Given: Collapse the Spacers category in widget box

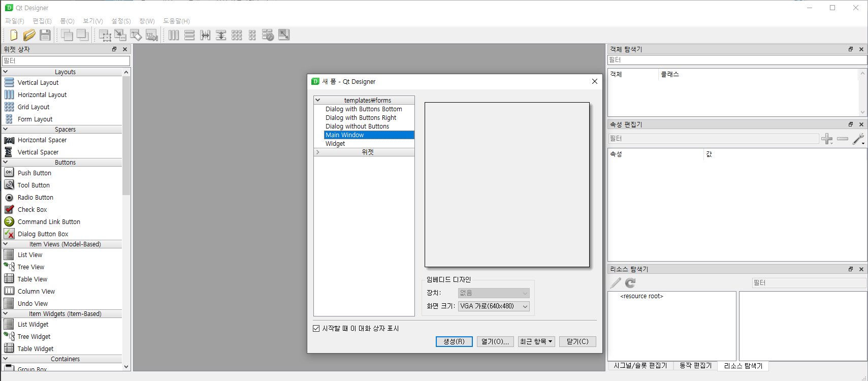Looking at the screenshot, I should (6, 130).
